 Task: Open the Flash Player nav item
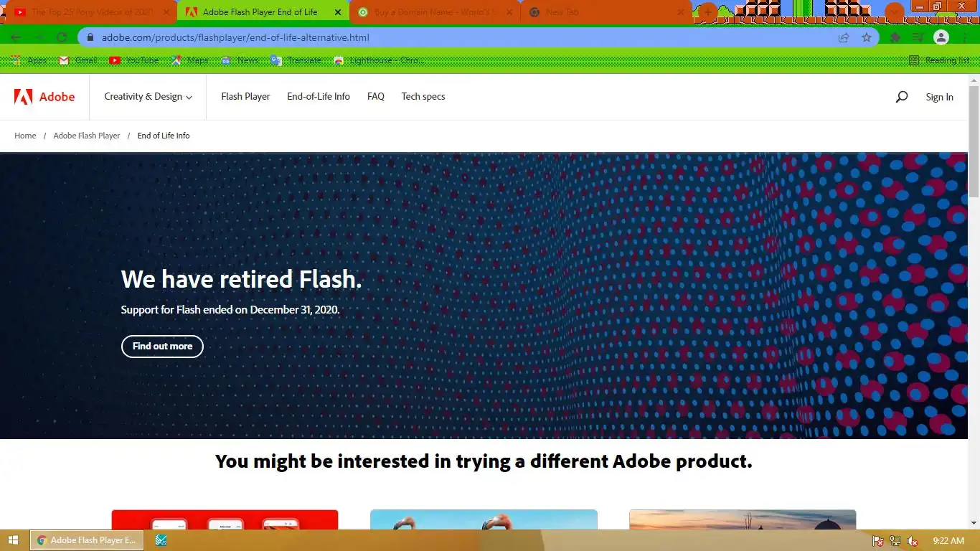tap(245, 97)
